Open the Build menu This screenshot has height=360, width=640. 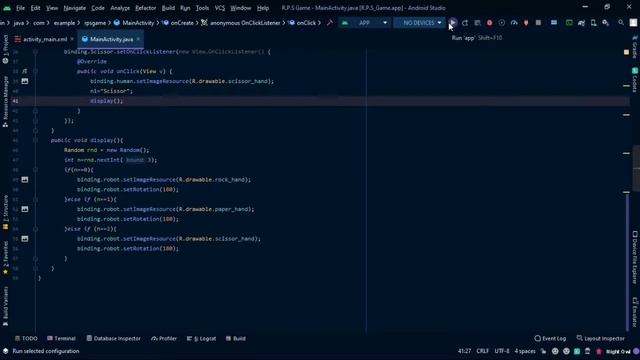coord(168,8)
